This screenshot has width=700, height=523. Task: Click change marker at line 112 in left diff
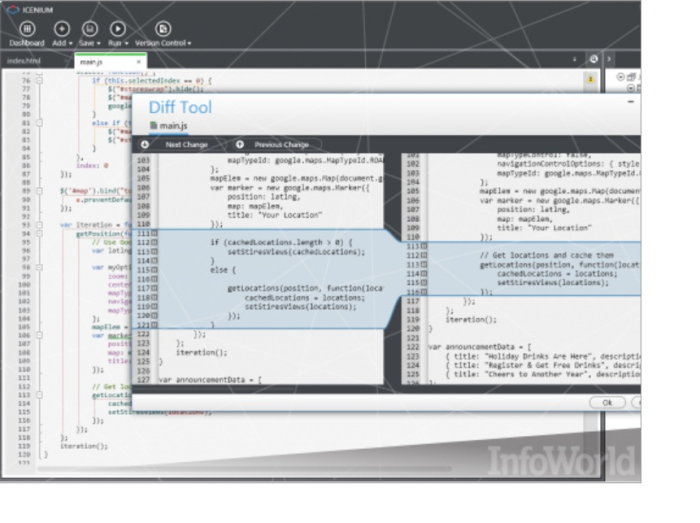tap(154, 242)
